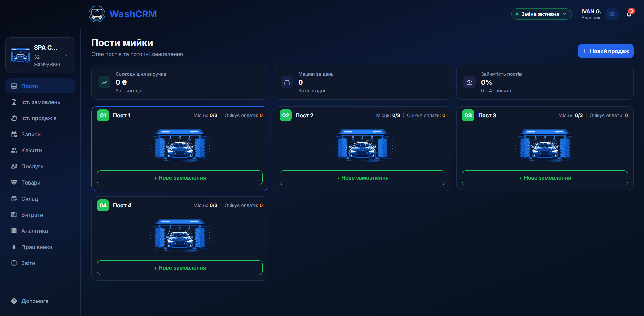This screenshot has height=316, width=644.
Task: Click the Звіти clipboard icon
Action: [14, 263]
